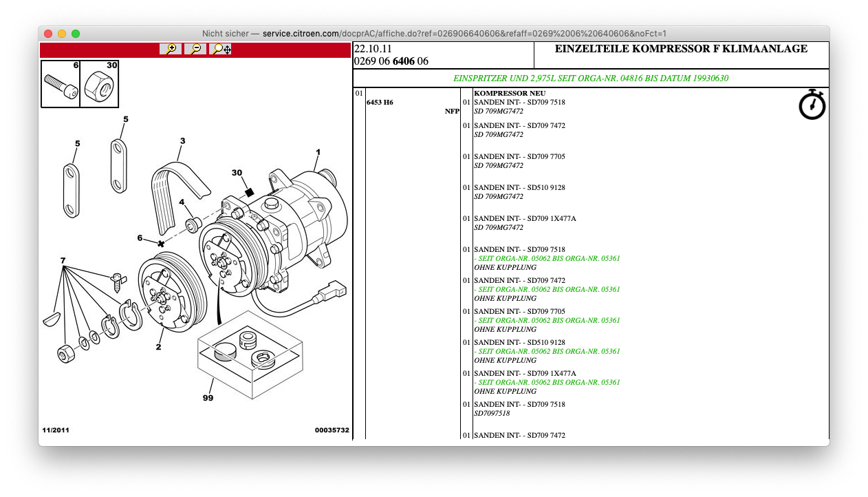The width and height of the screenshot is (868, 497).
Task: Click the diagram number 00035732
Action: pos(332,430)
